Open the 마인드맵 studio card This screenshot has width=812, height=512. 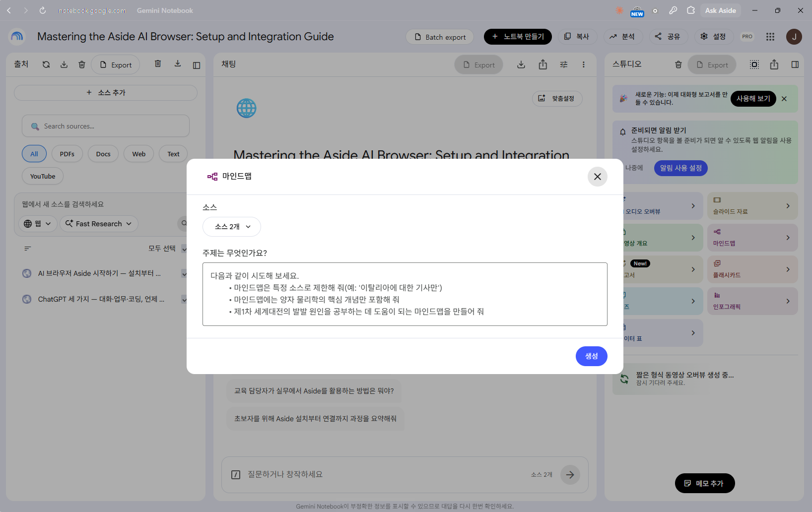point(752,238)
